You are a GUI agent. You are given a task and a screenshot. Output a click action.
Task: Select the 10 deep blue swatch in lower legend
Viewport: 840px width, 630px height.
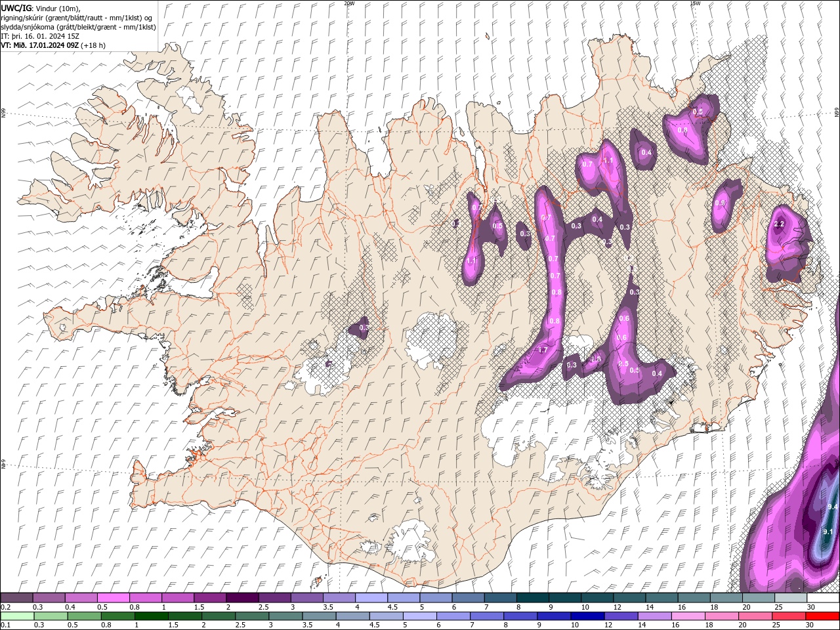(x=587, y=616)
